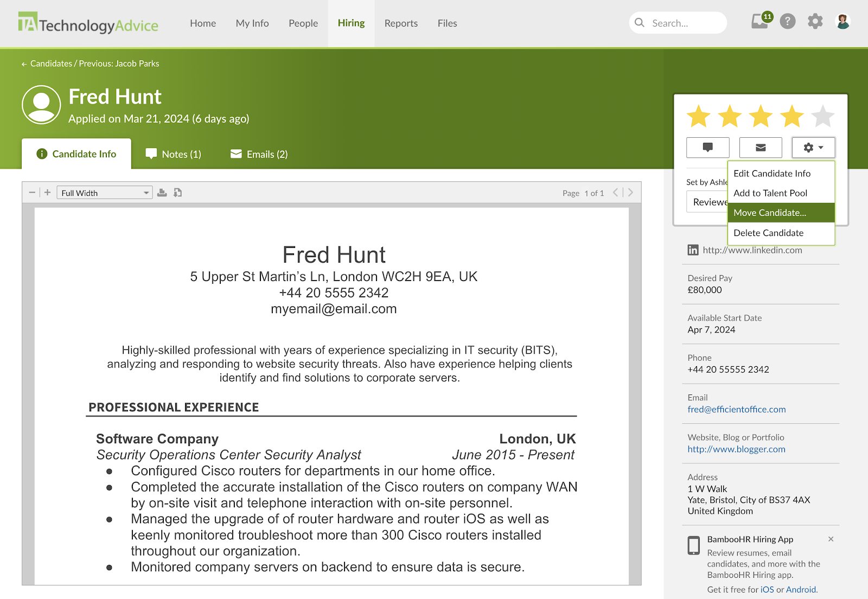Toggle the candidate gear actions dropdown
This screenshot has width=868, height=599.
click(x=813, y=148)
